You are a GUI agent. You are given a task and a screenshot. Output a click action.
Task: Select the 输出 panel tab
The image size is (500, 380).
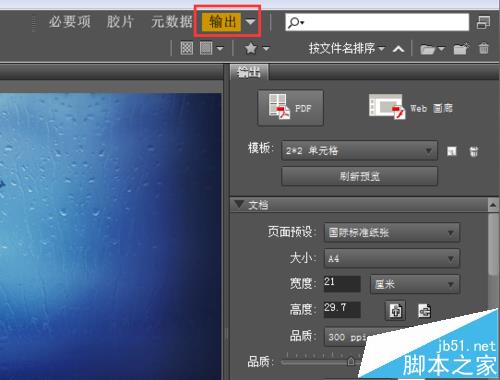(x=249, y=72)
